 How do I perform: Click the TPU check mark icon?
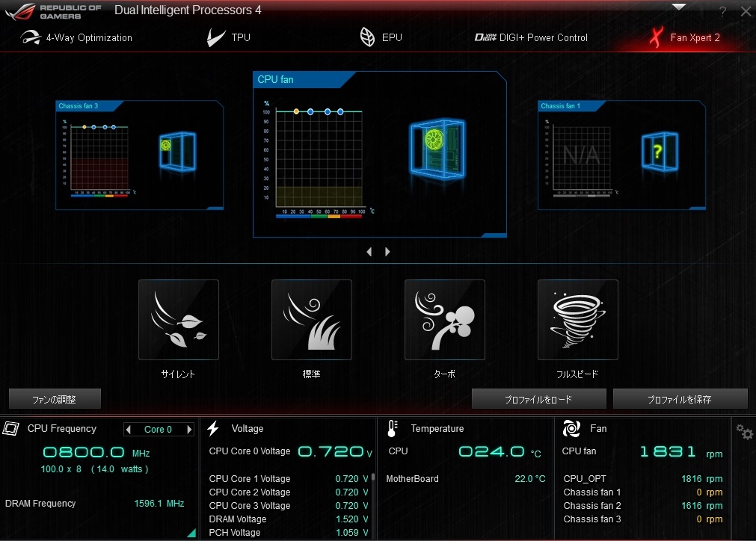(215, 37)
